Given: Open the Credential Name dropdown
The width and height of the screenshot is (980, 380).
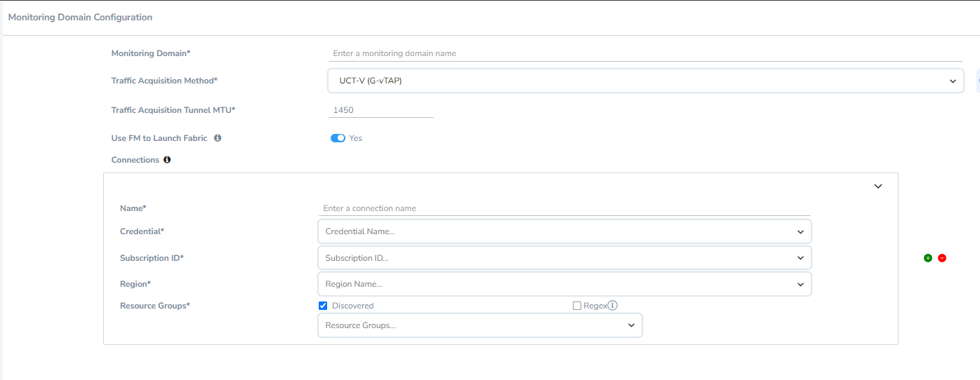Looking at the screenshot, I should pyautogui.click(x=564, y=231).
